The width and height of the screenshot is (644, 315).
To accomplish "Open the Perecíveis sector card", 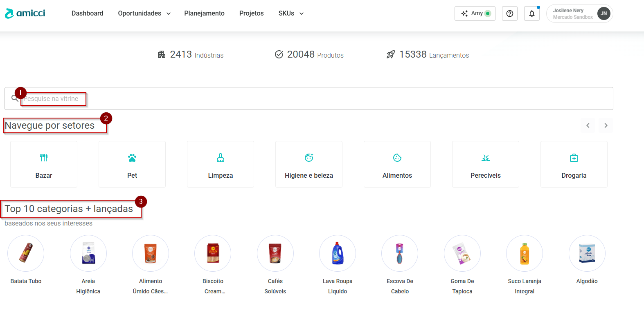I will [485, 164].
